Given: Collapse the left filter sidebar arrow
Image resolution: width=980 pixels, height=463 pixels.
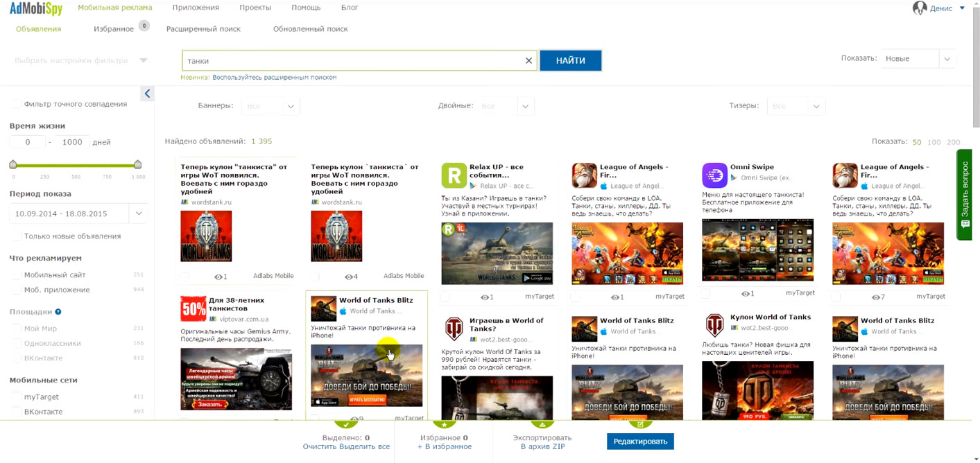Looking at the screenshot, I should click(x=147, y=94).
